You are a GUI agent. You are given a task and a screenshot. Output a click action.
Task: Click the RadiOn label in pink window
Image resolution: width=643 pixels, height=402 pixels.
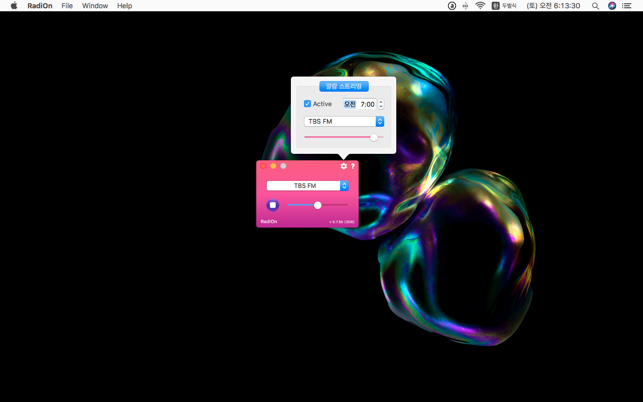[x=269, y=222]
